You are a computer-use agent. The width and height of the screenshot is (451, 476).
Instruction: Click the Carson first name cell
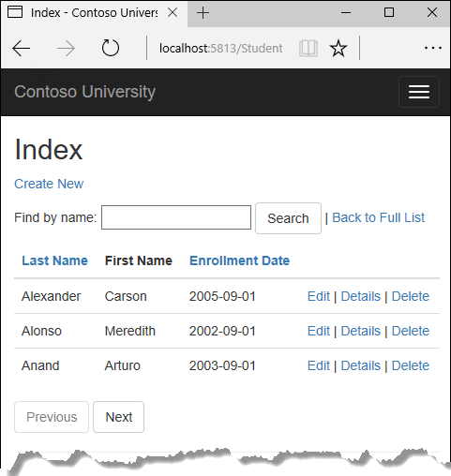pos(126,296)
